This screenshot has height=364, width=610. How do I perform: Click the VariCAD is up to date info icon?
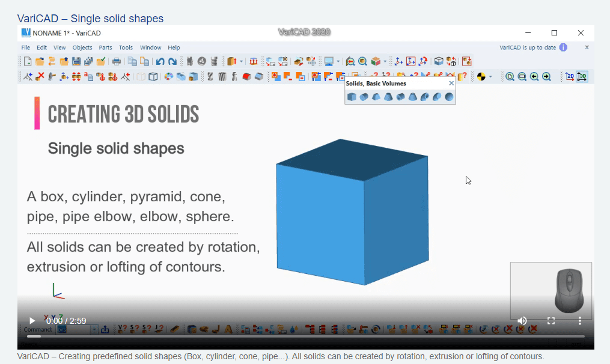coord(563,47)
